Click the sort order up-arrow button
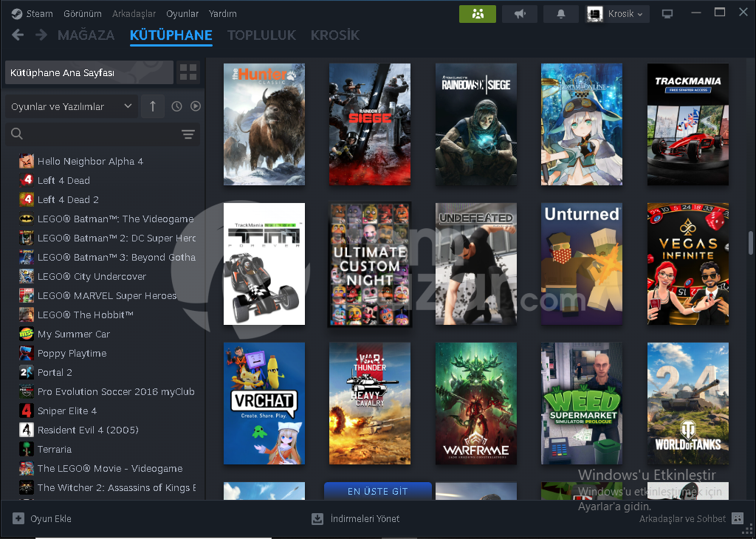 point(153,106)
